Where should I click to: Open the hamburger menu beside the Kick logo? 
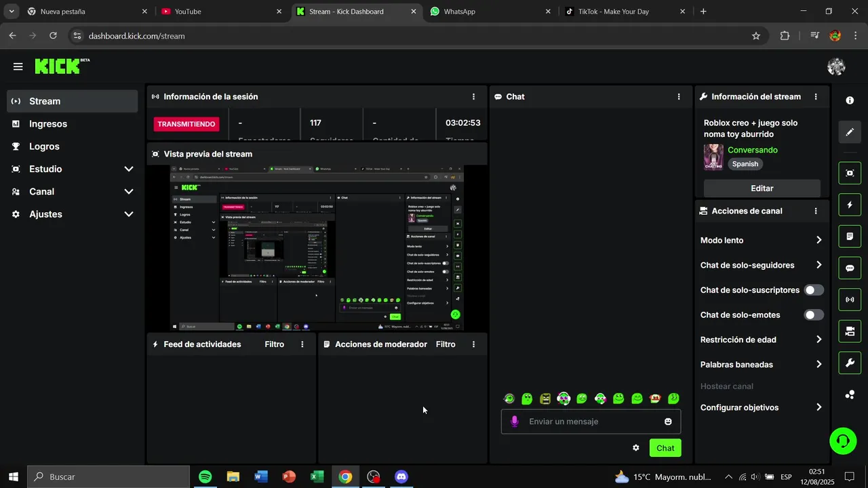[x=18, y=66]
